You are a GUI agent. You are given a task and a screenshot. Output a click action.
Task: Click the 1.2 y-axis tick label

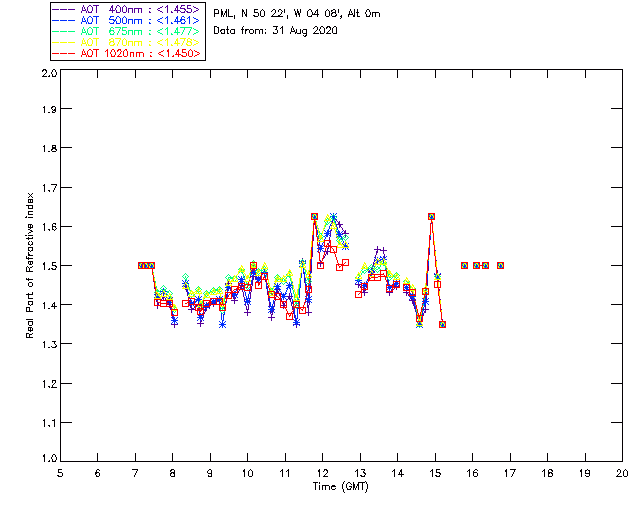coord(49,384)
